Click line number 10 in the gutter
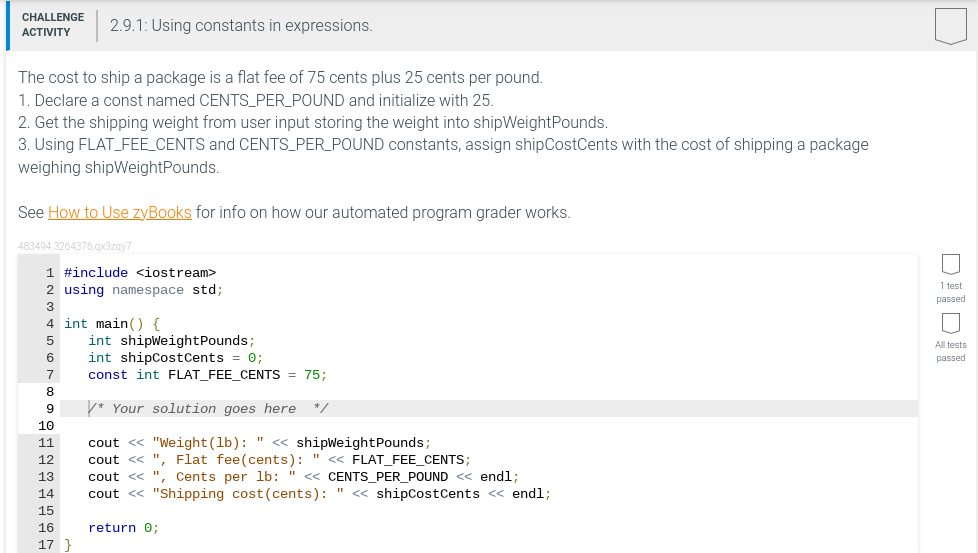Viewport: 978px width, 553px height. click(46, 426)
